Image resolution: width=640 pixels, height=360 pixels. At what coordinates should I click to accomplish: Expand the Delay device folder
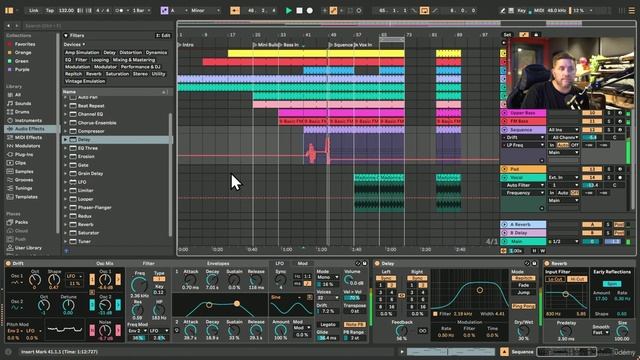click(65, 140)
